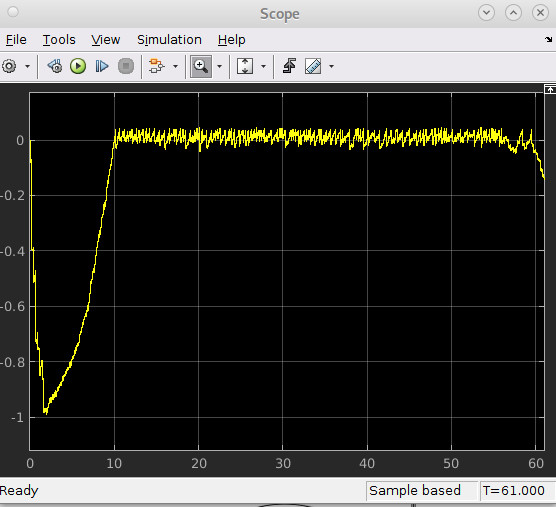The image size is (556, 507).
Task: Expand the zoom tool dropdown arrow
Action: [x=219, y=66]
